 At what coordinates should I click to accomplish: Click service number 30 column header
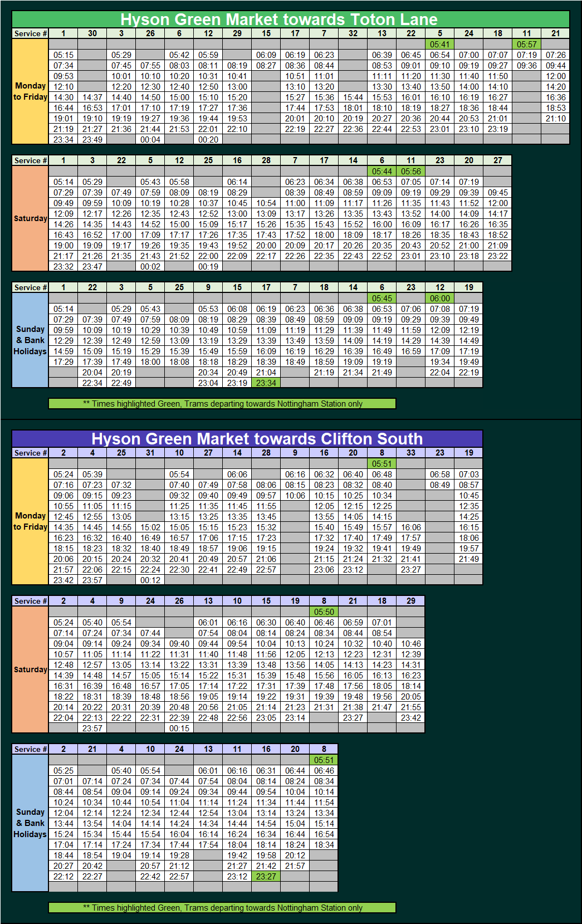pos(92,33)
